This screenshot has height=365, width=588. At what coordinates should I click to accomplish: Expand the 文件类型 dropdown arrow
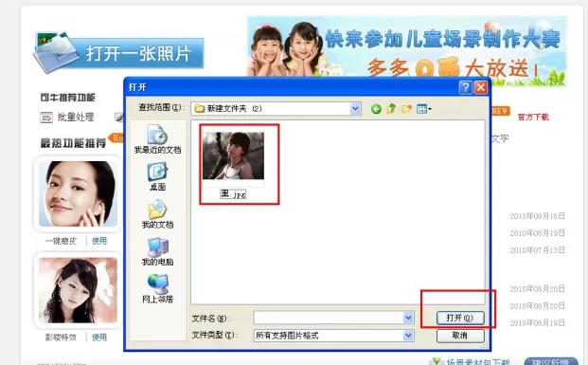coord(408,336)
